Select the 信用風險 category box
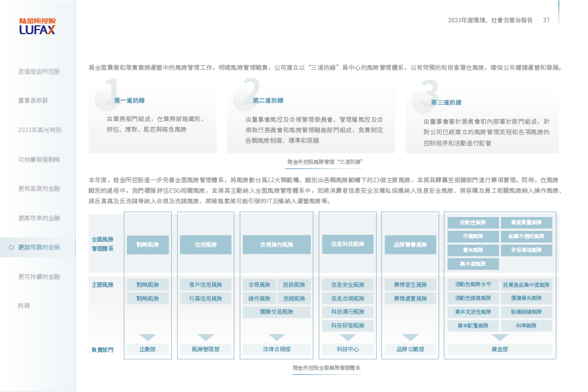This screenshot has height=392, width=588. pos(205,245)
